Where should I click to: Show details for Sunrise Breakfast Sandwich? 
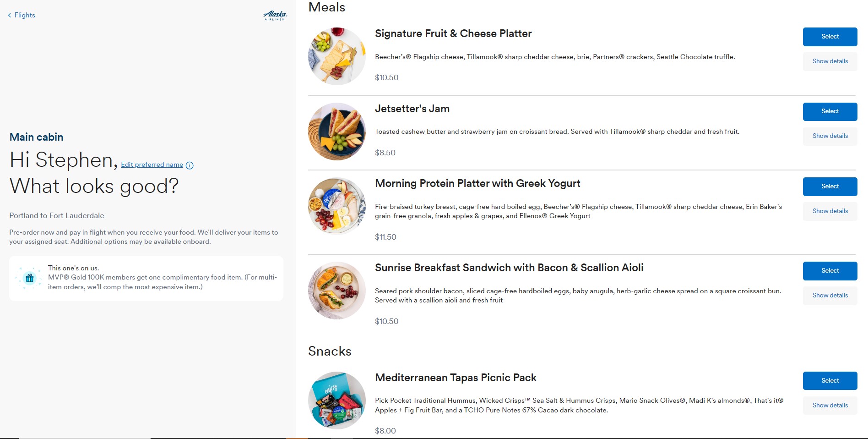point(830,296)
